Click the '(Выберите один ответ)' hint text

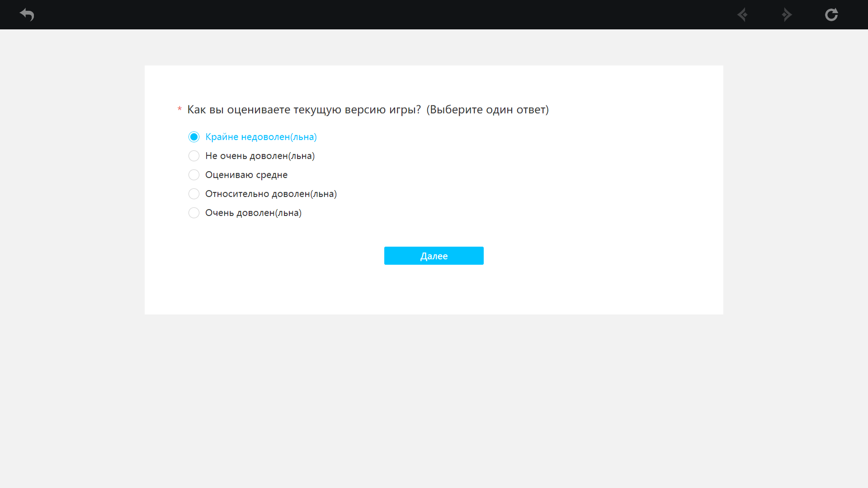coord(487,110)
